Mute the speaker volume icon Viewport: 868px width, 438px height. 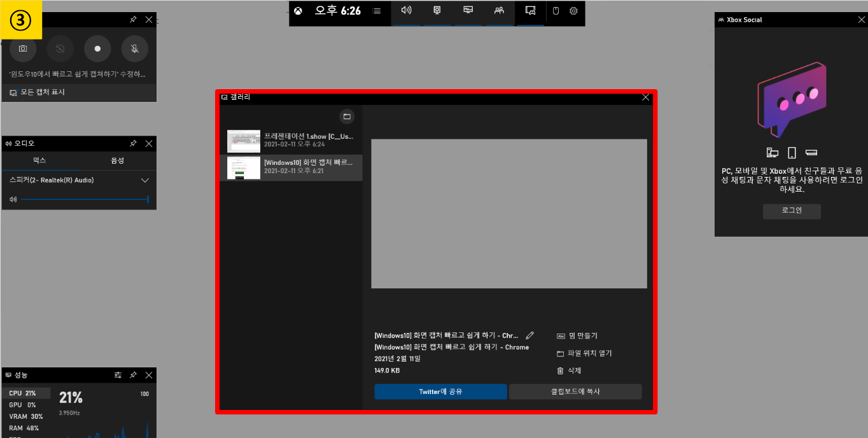[x=13, y=200]
